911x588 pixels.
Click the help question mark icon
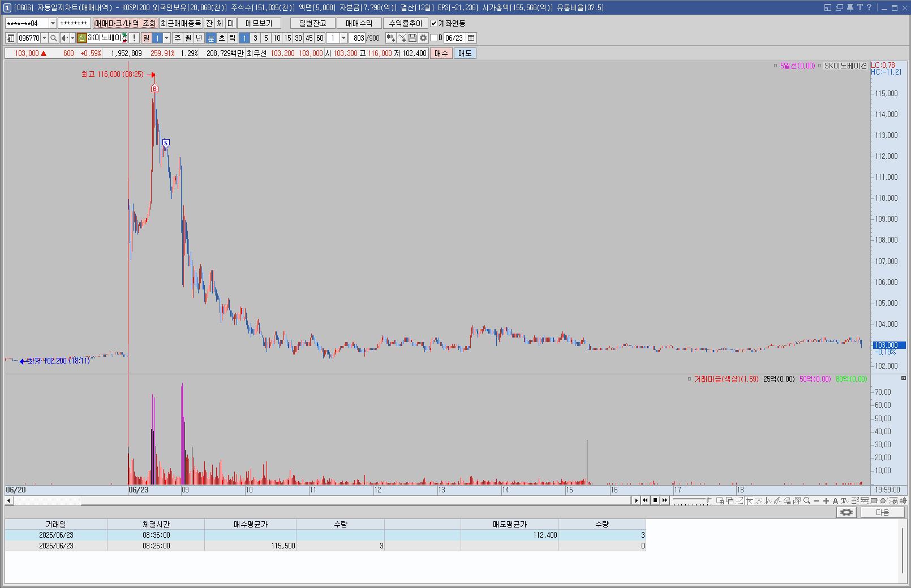click(x=869, y=7)
